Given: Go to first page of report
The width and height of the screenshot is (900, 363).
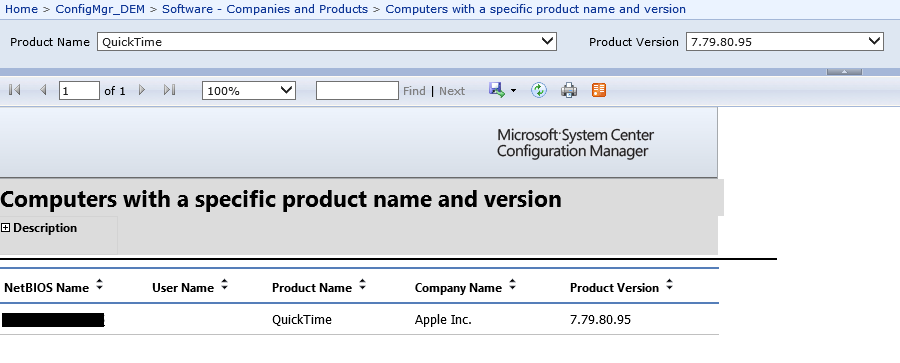Looking at the screenshot, I should [15, 90].
